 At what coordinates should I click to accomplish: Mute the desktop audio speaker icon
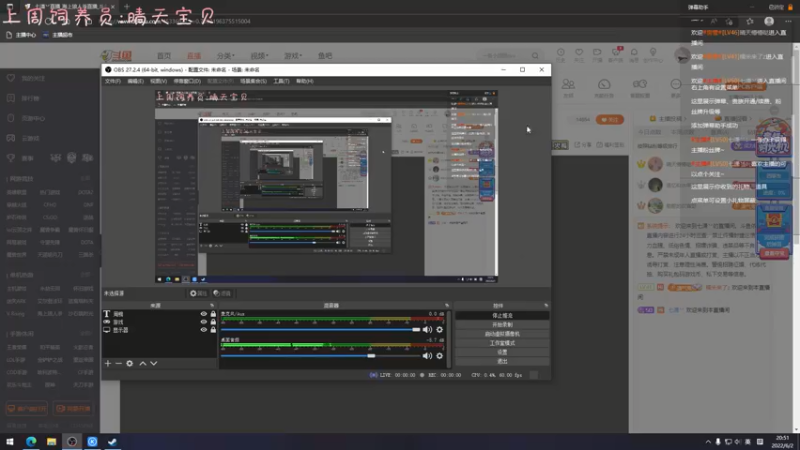click(x=427, y=356)
